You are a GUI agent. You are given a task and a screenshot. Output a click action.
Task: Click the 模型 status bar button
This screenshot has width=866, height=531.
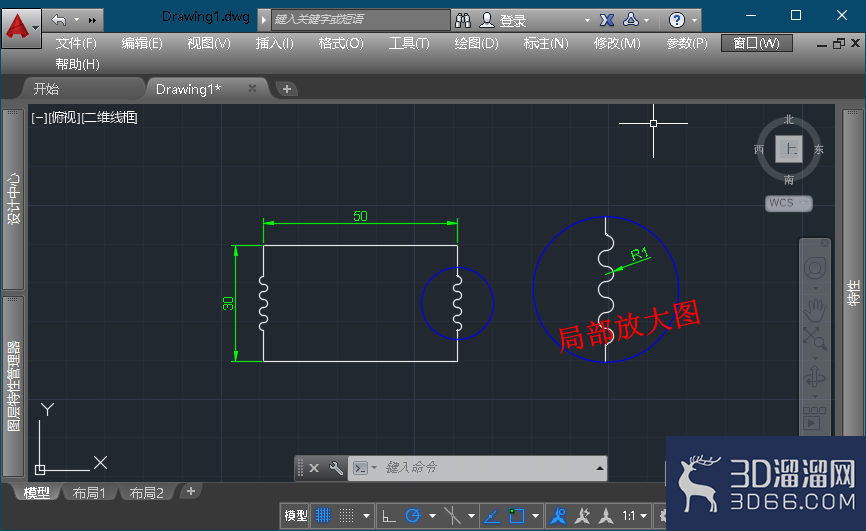(295, 516)
